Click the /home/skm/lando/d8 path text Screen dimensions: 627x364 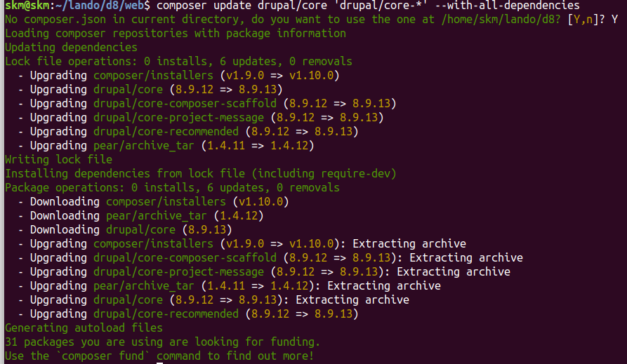tap(501, 20)
